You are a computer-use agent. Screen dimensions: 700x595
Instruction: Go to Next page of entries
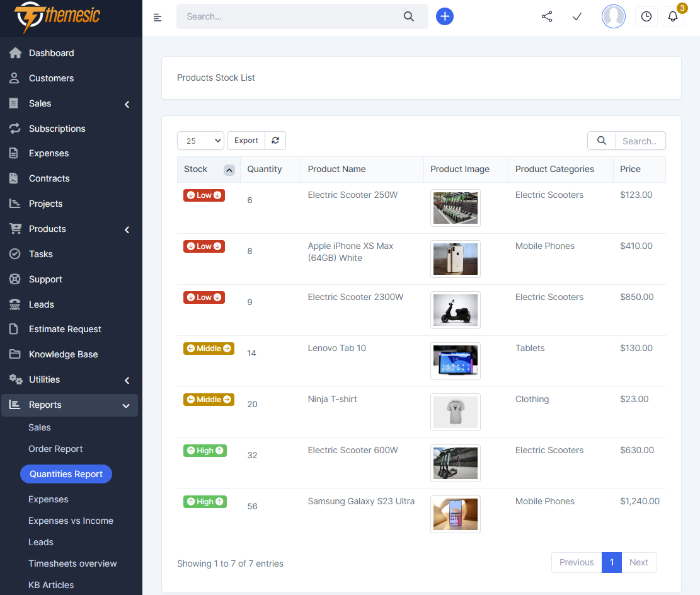pyautogui.click(x=638, y=562)
